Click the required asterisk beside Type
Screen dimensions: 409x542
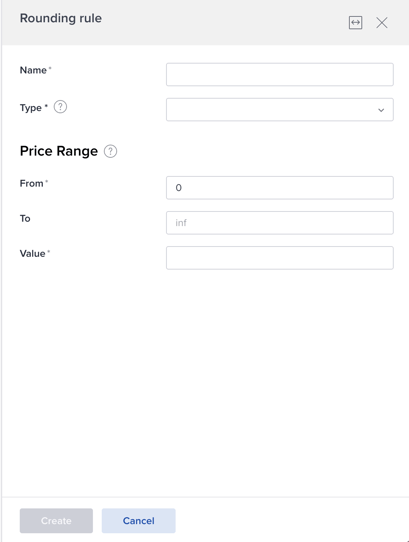point(46,105)
